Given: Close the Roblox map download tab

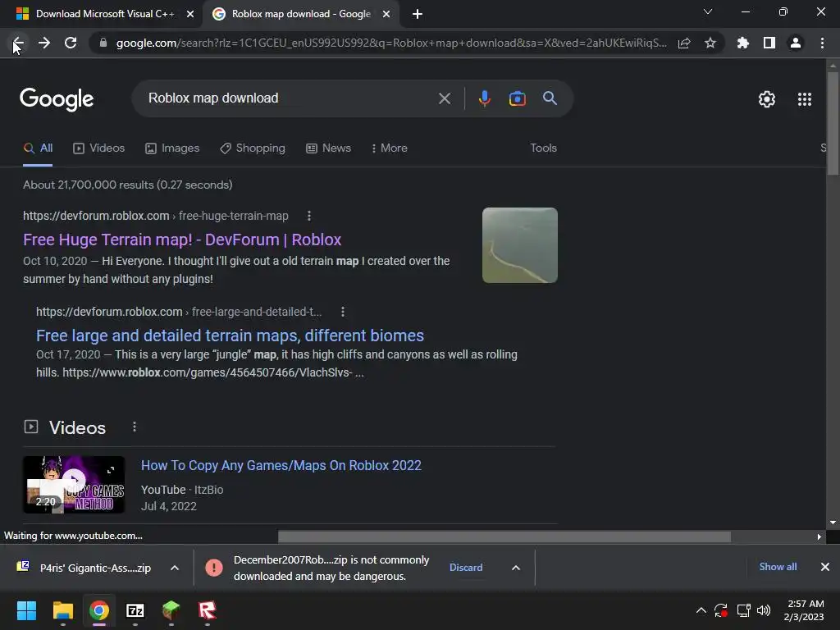Looking at the screenshot, I should point(386,14).
